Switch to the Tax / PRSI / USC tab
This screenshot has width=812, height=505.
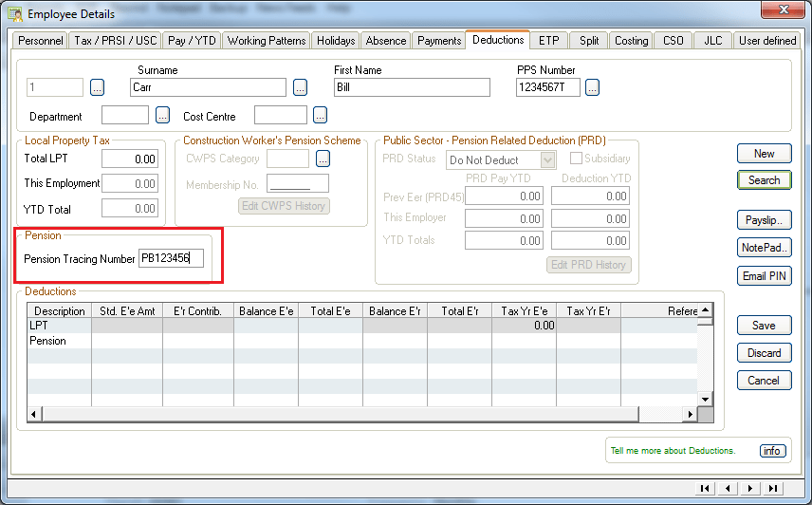click(116, 41)
